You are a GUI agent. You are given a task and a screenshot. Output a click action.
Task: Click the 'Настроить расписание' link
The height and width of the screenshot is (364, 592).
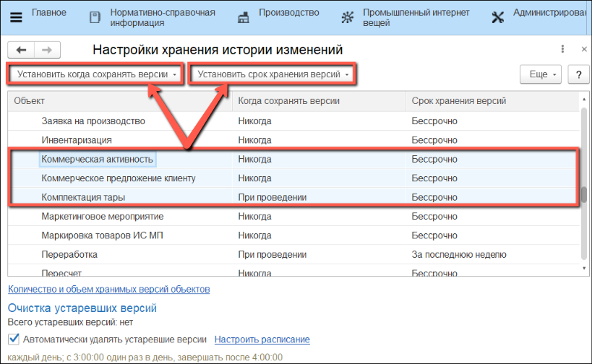coord(262,339)
